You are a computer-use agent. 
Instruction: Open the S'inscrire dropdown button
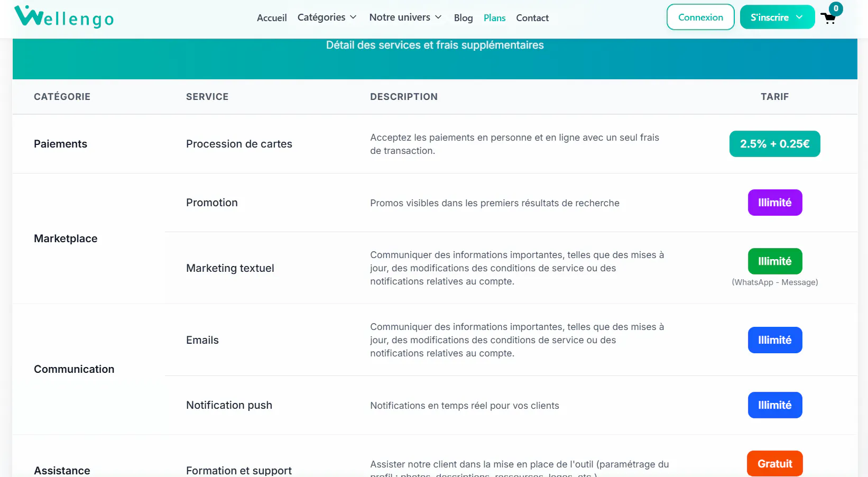[777, 17]
